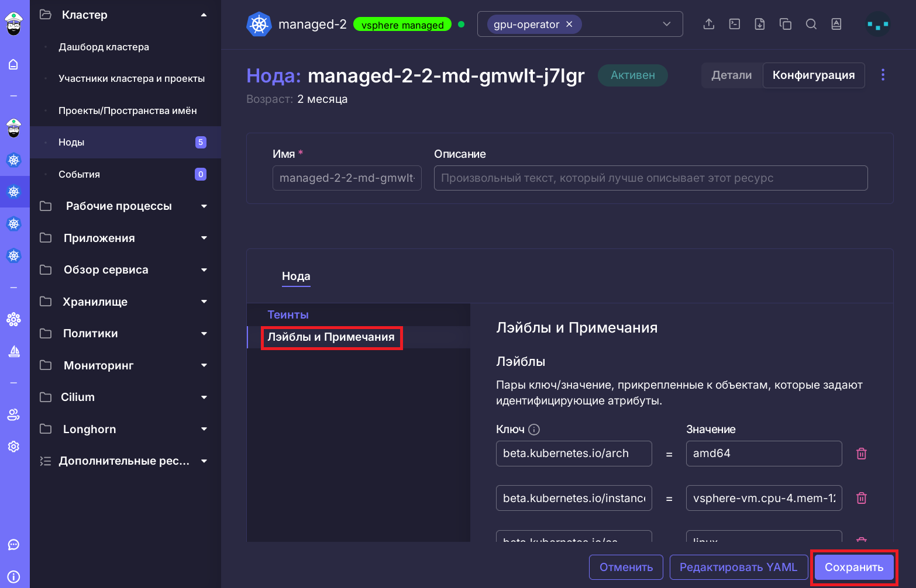
Task: Switch to the Детали view
Action: point(732,75)
